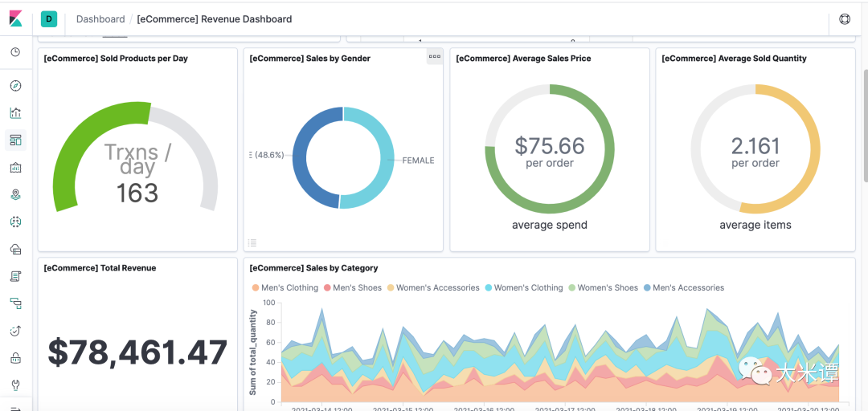Open Uptime from the sidebar
Viewport: 868px width, 411px height.
tap(15, 331)
